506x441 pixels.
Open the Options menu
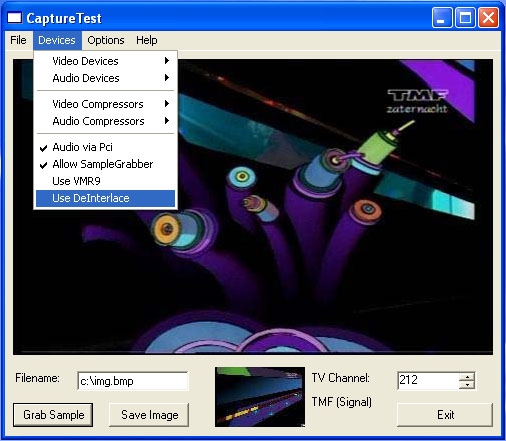[106, 40]
